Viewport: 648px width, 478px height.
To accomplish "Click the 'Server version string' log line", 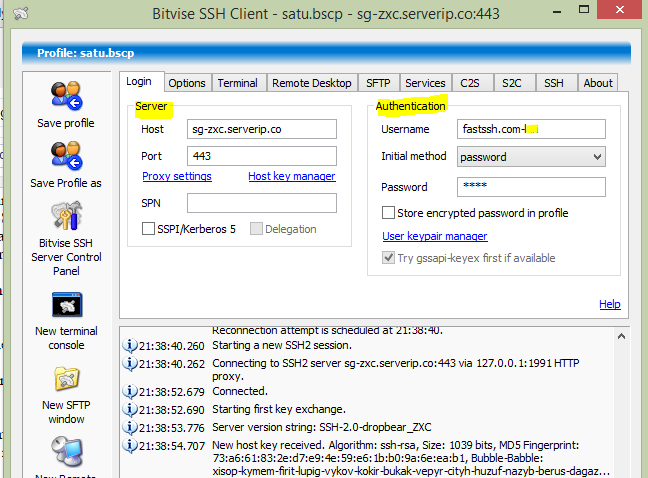I will (322, 427).
